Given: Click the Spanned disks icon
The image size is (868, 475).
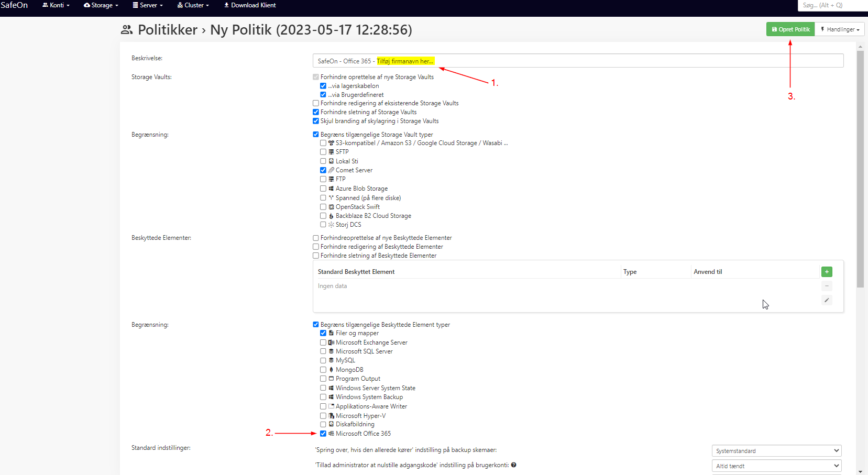Looking at the screenshot, I should point(331,198).
